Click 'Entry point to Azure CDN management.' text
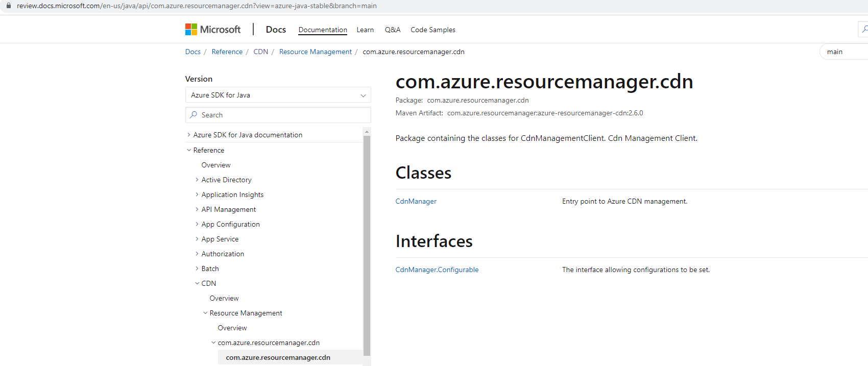 click(x=625, y=201)
